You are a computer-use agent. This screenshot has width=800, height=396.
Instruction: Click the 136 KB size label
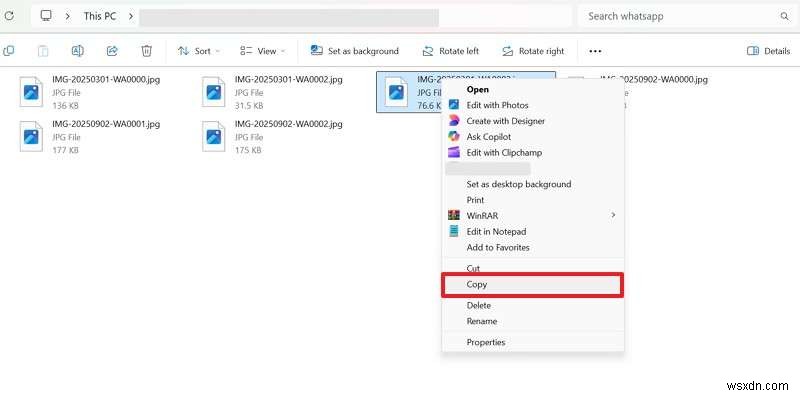pyautogui.click(x=65, y=106)
